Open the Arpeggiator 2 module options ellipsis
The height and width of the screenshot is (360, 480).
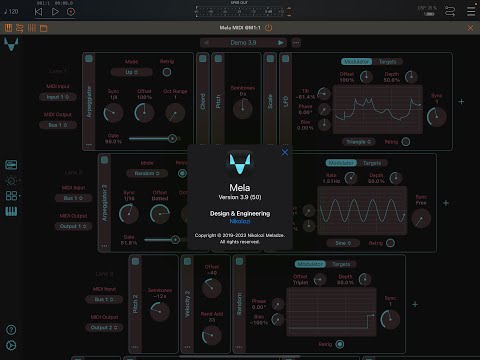click(104, 246)
